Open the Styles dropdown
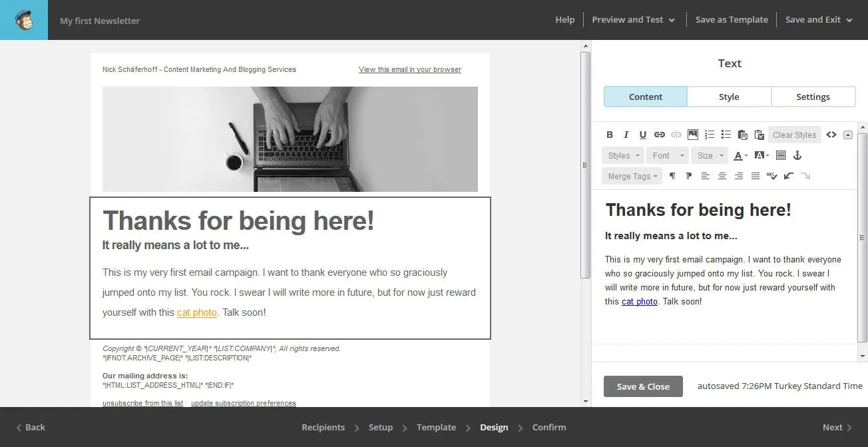Viewport: 868px width, 447px height. pos(623,155)
